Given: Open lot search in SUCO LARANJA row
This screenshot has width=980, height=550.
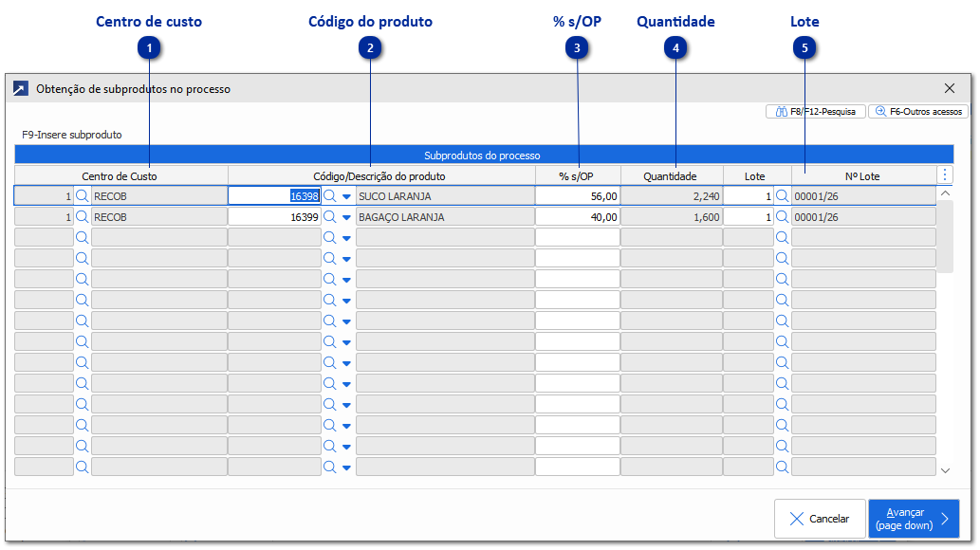Looking at the screenshot, I should coord(782,196).
